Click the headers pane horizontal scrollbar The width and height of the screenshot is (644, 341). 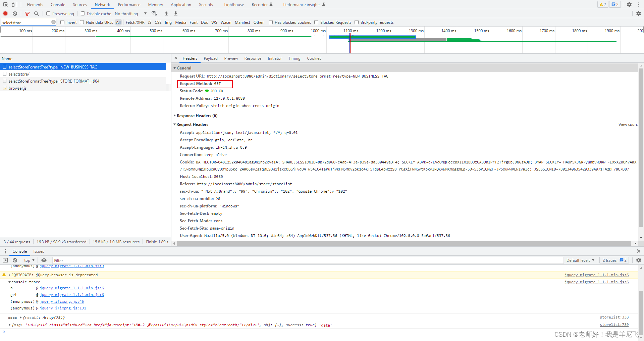(404, 243)
